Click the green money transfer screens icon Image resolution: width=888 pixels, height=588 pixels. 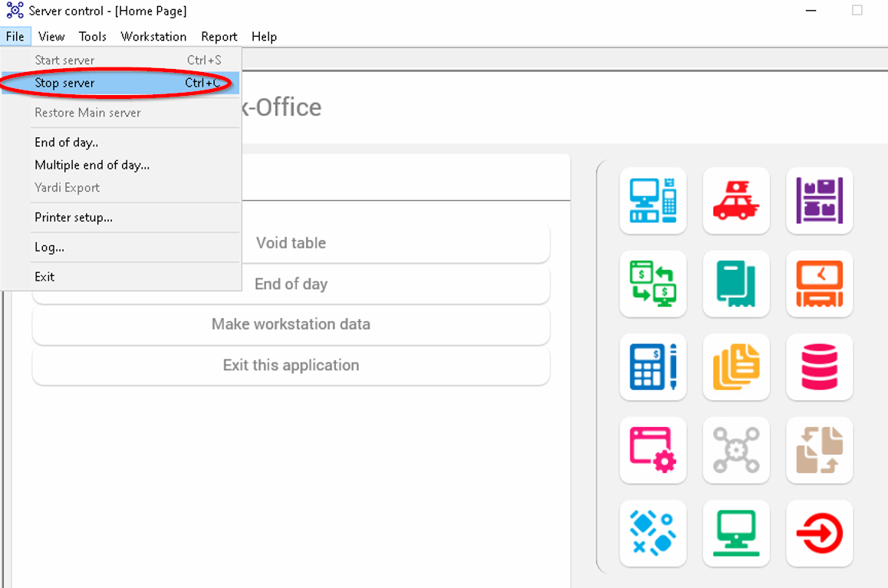click(x=653, y=284)
